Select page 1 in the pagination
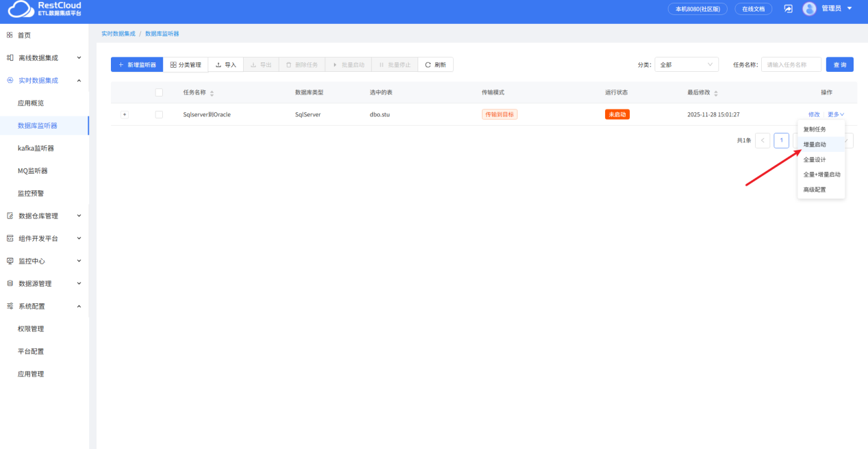The image size is (868, 449). coord(781,140)
